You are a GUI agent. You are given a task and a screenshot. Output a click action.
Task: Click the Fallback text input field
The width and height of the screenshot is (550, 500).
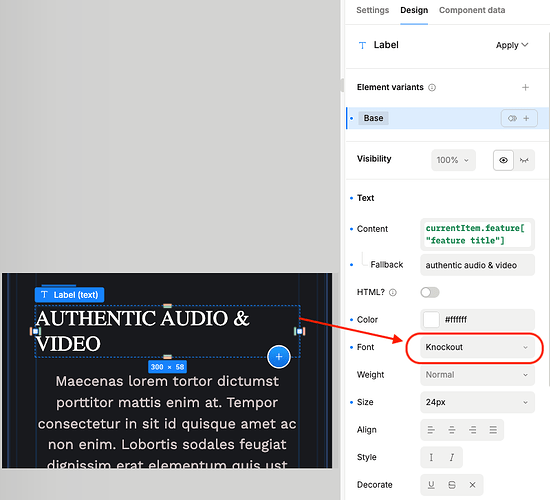pyautogui.click(x=477, y=265)
